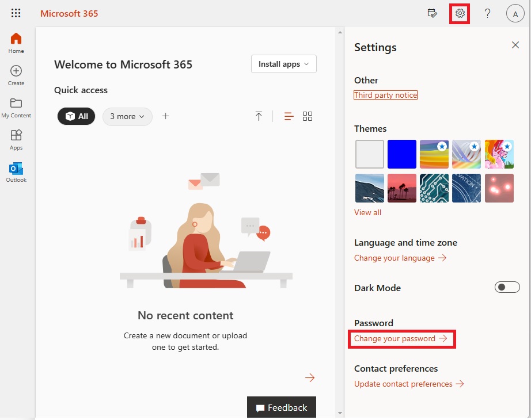Choose the palm trees sunset theme
The height and width of the screenshot is (420, 531).
tap(401, 188)
